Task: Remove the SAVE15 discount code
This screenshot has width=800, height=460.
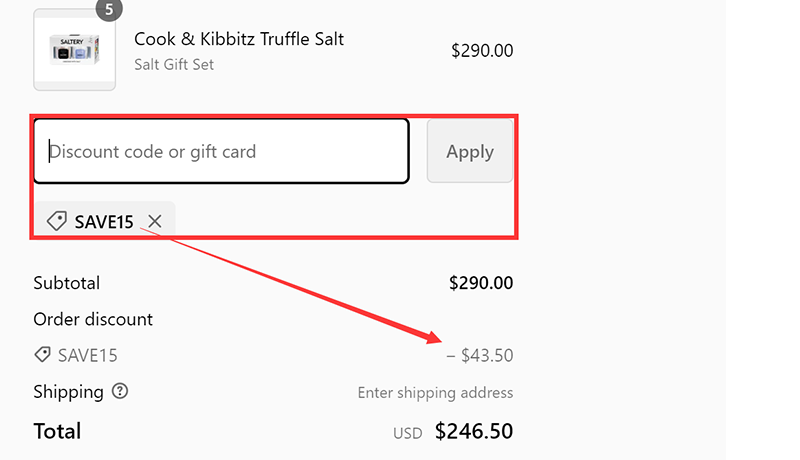Action: pos(154,222)
